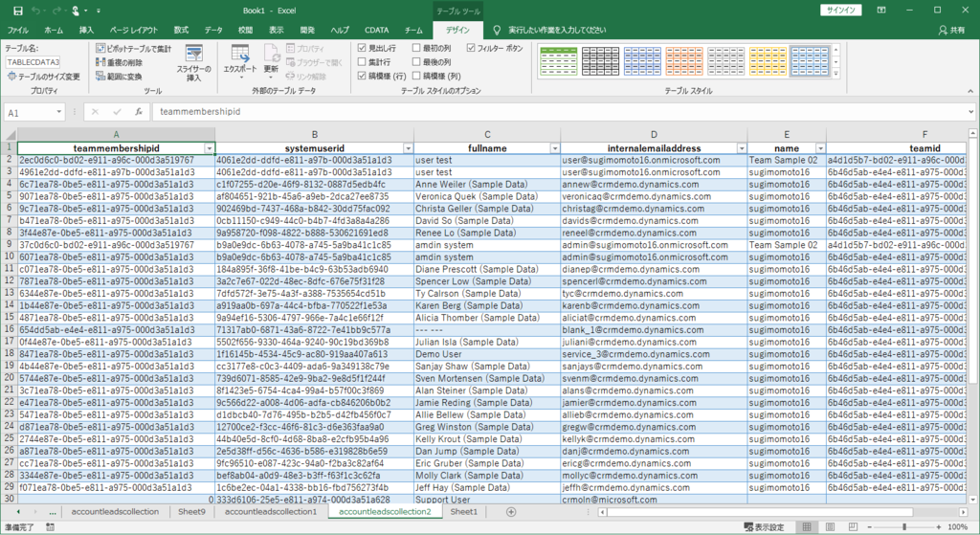Click Summarize with PivotTable (ピボットテーブルで集計)
980x535 pixels.
click(133, 48)
